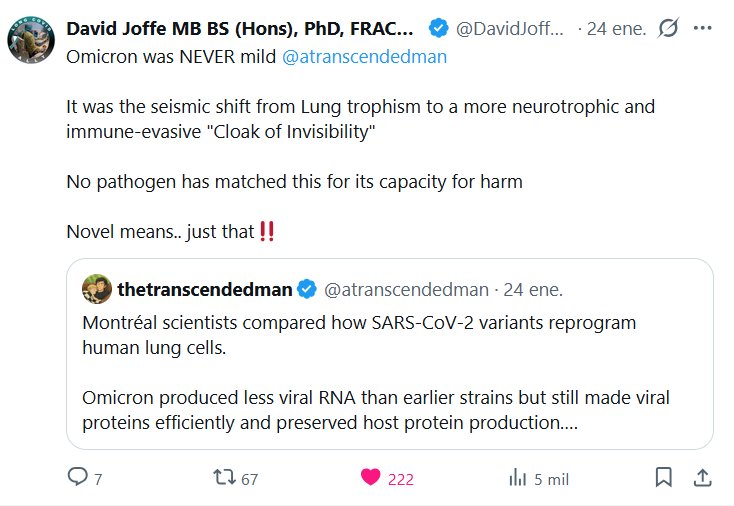The height and width of the screenshot is (506, 734).
Task: Click thetranscendedman's verified checkmark badge
Action: coord(308,290)
